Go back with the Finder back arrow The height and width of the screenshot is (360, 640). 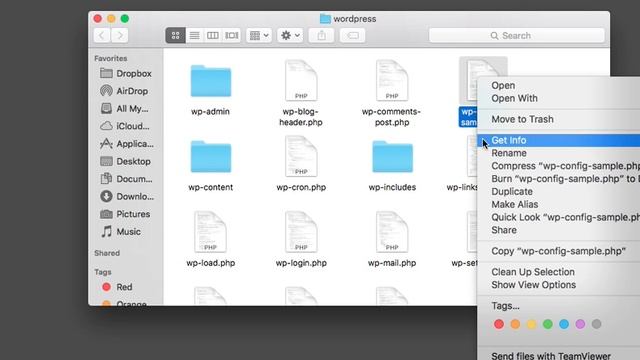[x=102, y=36]
